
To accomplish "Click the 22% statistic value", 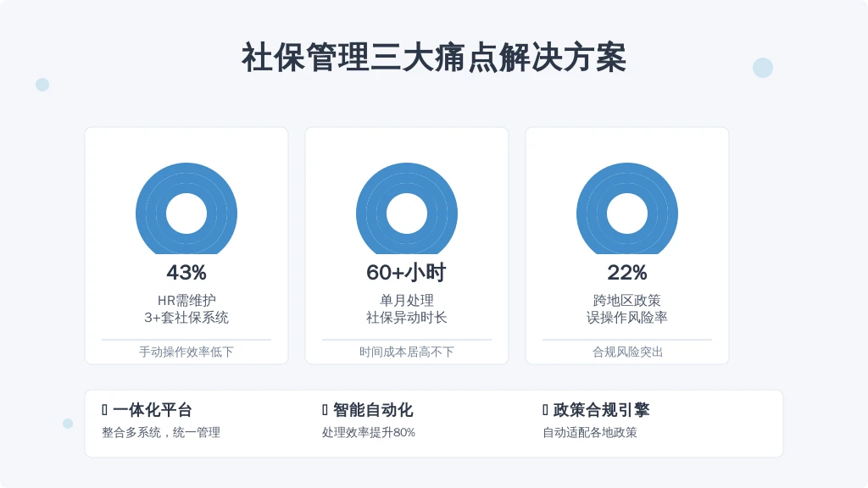I will [x=627, y=272].
